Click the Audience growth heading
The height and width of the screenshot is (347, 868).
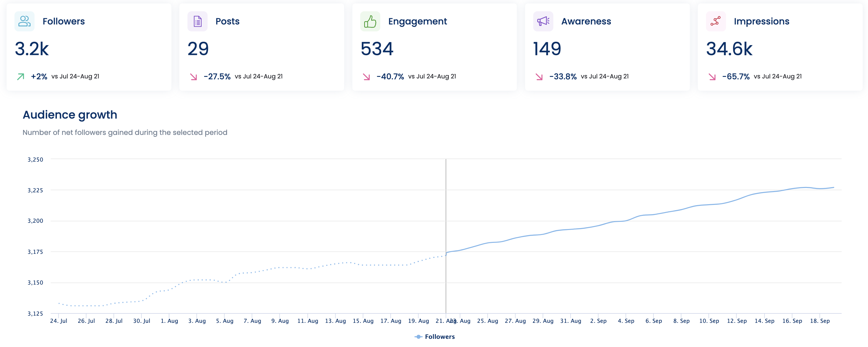coord(70,115)
